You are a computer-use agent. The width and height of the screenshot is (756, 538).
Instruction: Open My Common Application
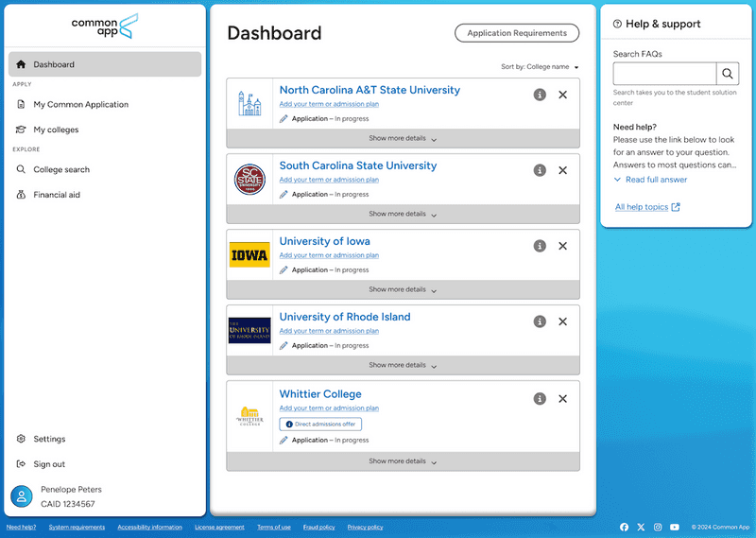(x=80, y=104)
